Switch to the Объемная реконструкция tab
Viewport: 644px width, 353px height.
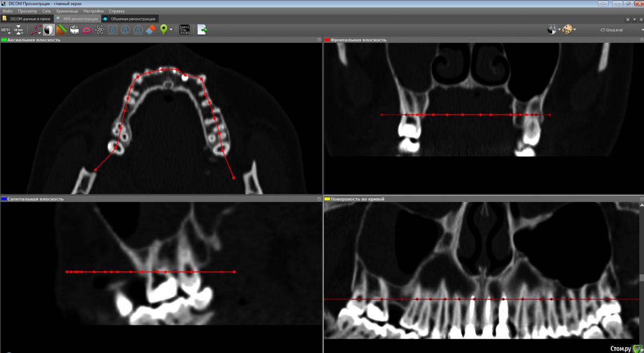pyautogui.click(x=132, y=19)
